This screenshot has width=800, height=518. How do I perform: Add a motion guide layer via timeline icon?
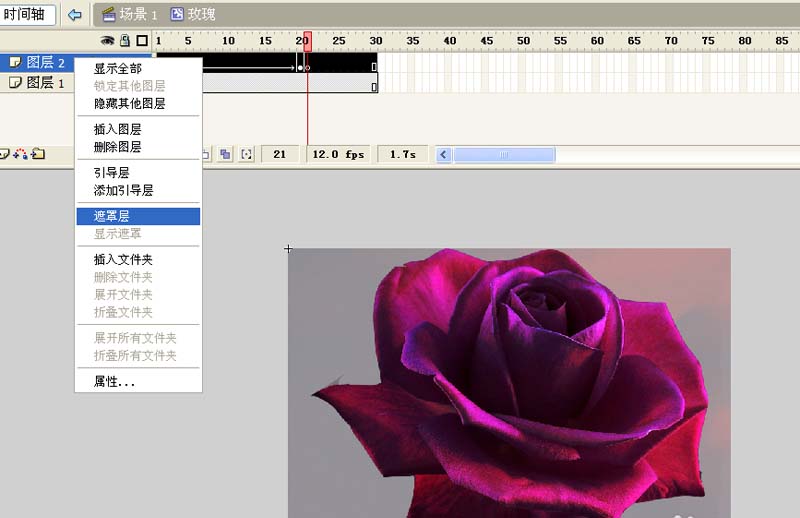(21, 154)
